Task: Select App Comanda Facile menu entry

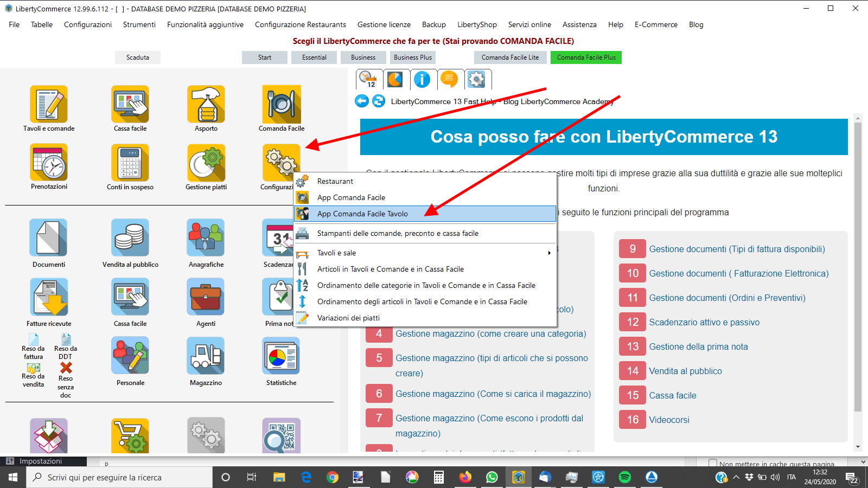Action: tap(425, 197)
